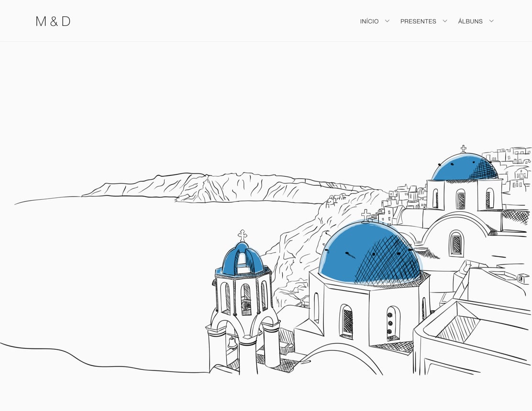532x411 pixels.
Task: Open the PRESENTES menu item
Action: (x=418, y=21)
